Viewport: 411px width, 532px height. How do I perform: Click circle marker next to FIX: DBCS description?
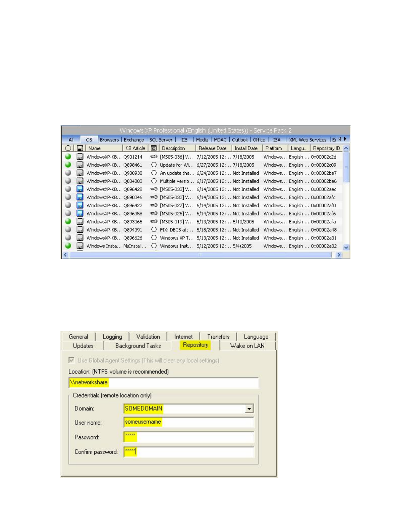154,230
